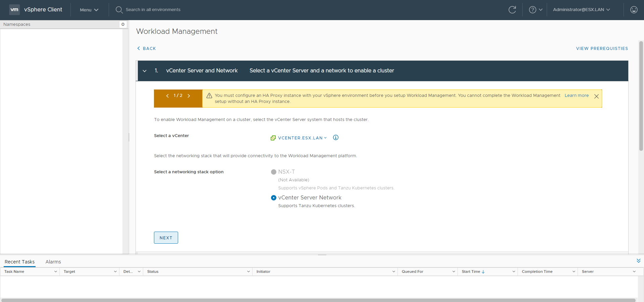Click the vCenter info icon
The image size is (644, 302).
coord(335,138)
